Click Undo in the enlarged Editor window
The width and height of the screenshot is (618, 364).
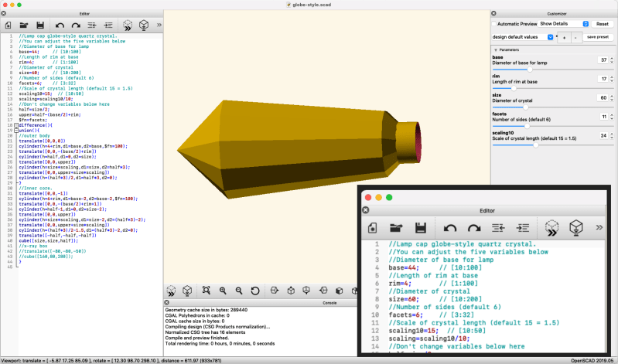click(450, 227)
